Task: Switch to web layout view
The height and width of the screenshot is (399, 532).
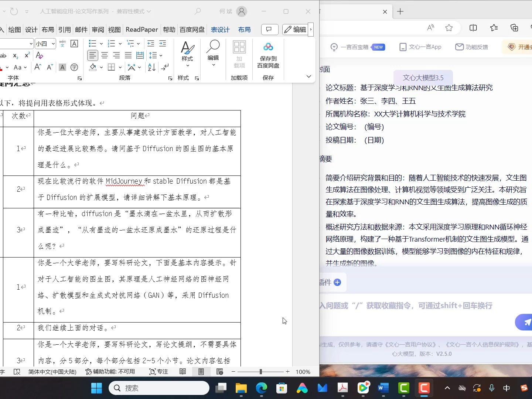Action: (220, 372)
